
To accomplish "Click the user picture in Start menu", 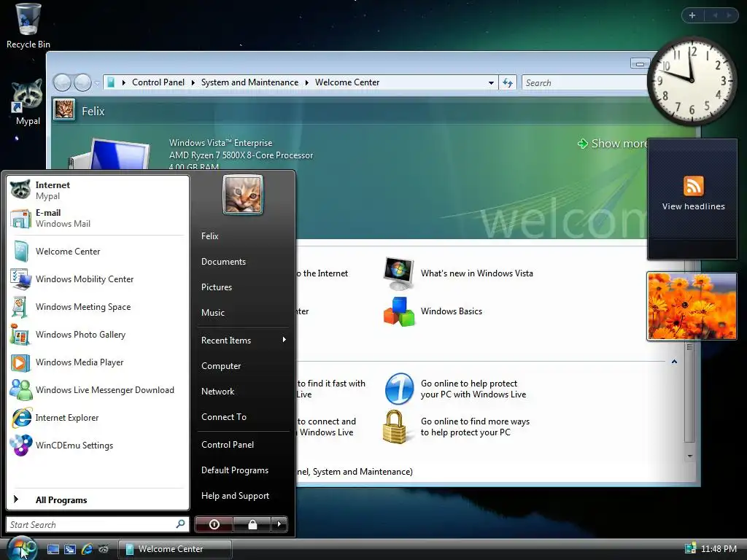I will pos(242,194).
